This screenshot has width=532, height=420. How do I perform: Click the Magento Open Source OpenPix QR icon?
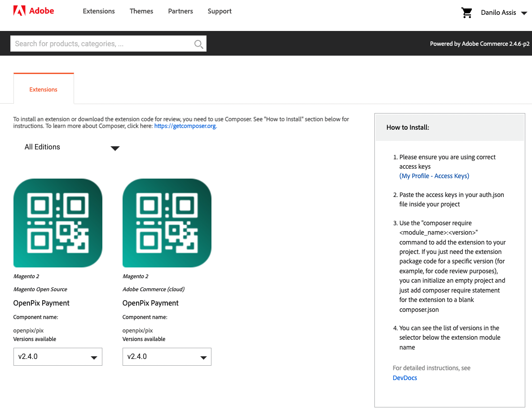pyautogui.click(x=58, y=223)
